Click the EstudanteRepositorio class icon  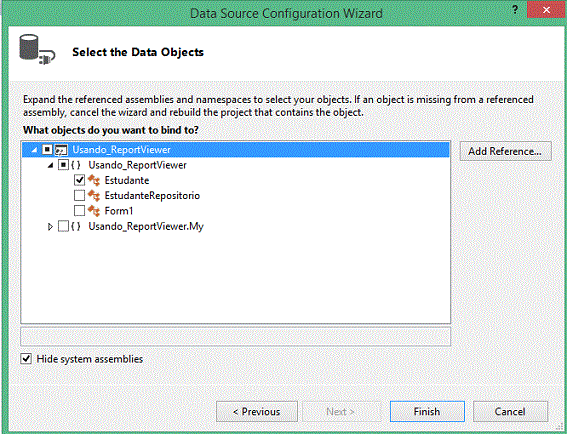(94, 196)
